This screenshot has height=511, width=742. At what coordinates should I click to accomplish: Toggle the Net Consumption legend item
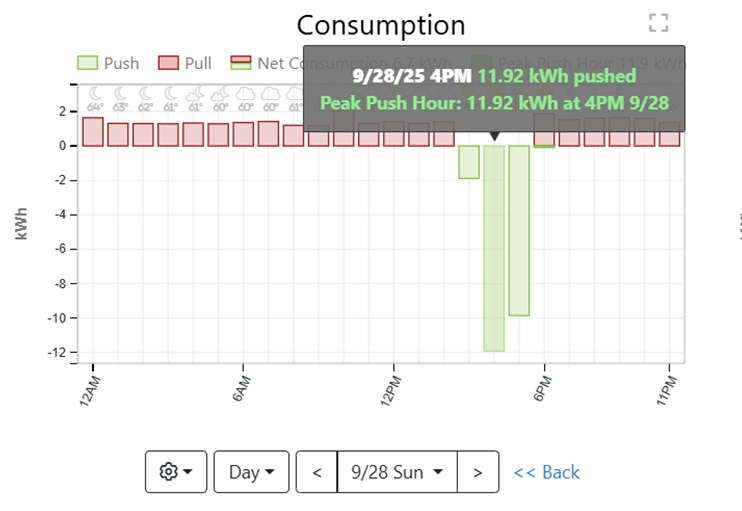pyautogui.click(x=280, y=63)
